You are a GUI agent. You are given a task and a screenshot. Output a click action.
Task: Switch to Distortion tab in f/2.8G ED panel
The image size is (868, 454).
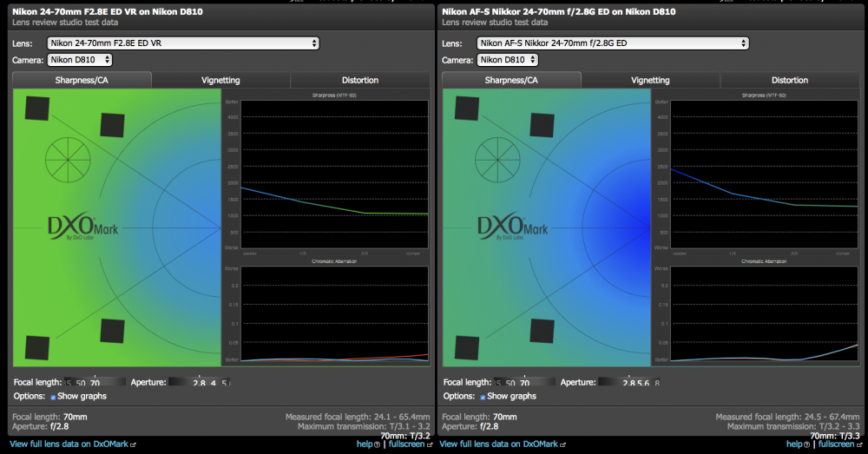(x=790, y=80)
